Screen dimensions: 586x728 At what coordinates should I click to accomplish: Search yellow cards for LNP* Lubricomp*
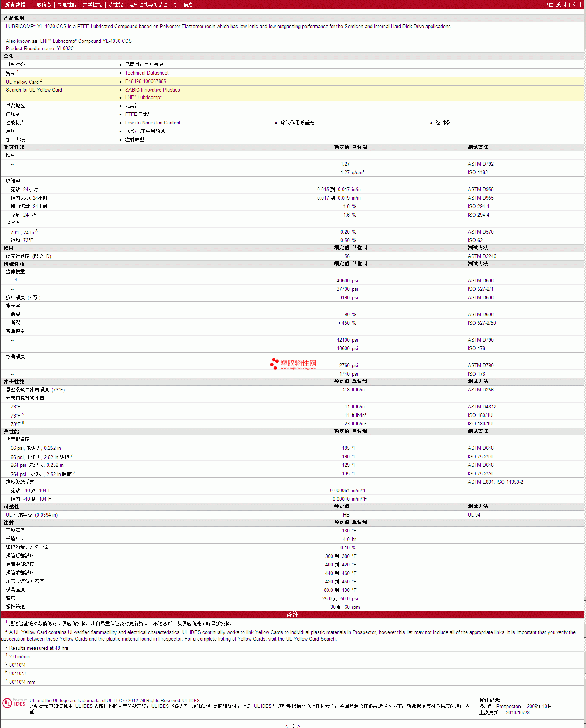point(143,97)
